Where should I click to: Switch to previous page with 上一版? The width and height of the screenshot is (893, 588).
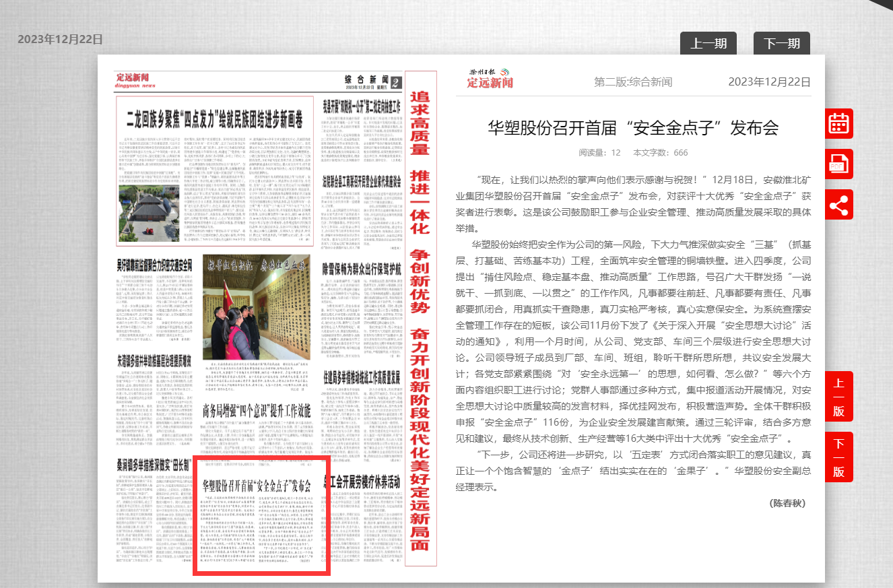tap(838, 397)
